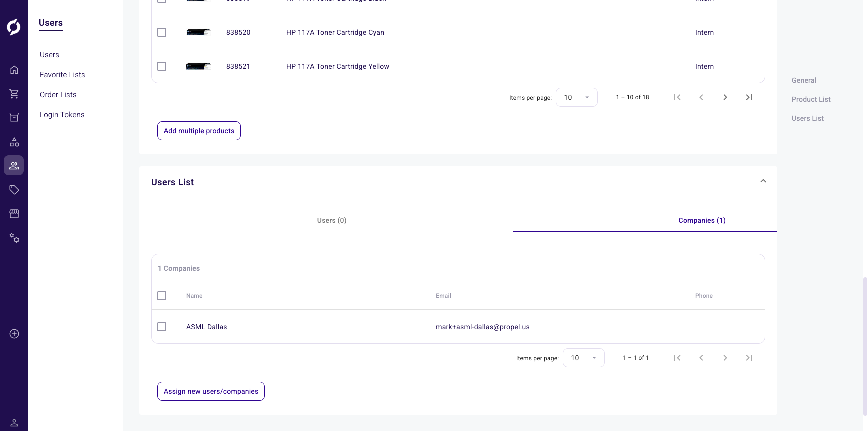Open the shapes catalog sidebar icon
This screenshot has height=431, width=868.
(x=14, y=142)
